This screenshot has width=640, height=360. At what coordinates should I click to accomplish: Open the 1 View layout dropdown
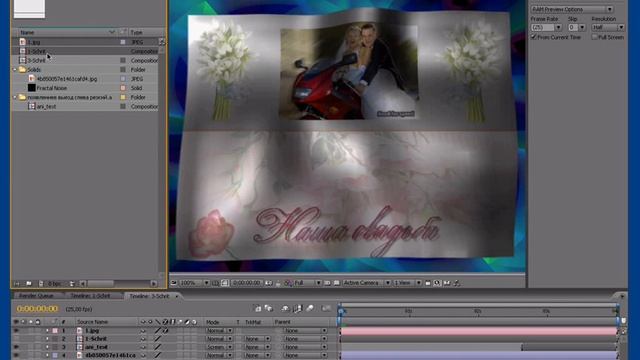click(407, 283)
